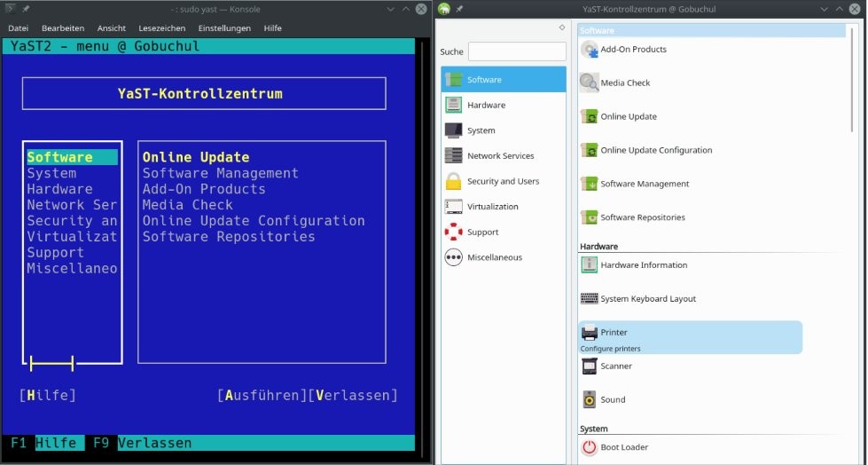Click the Software category icon in YaST sidebar
This screenshot has width=868, height=465.
click(453, 79)
